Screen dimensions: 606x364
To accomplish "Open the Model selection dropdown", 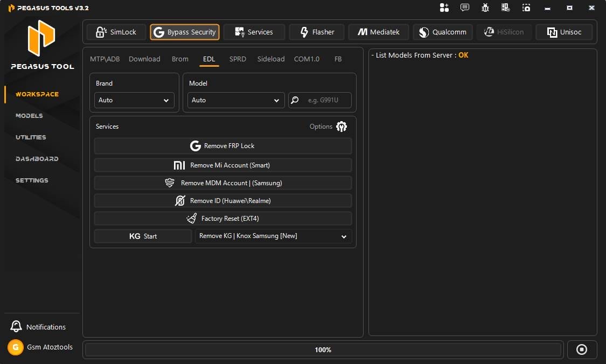I will [235, 100].
